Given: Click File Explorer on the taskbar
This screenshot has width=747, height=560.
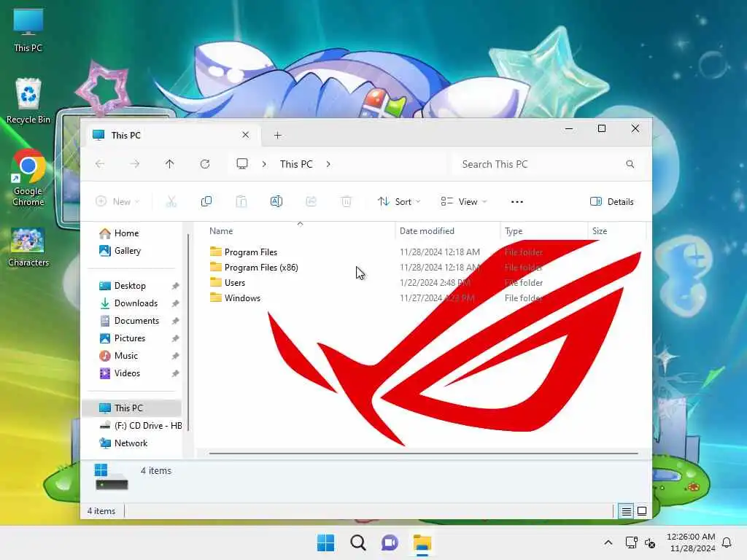Looking at the screenshot, I should [x=422, y=542].
